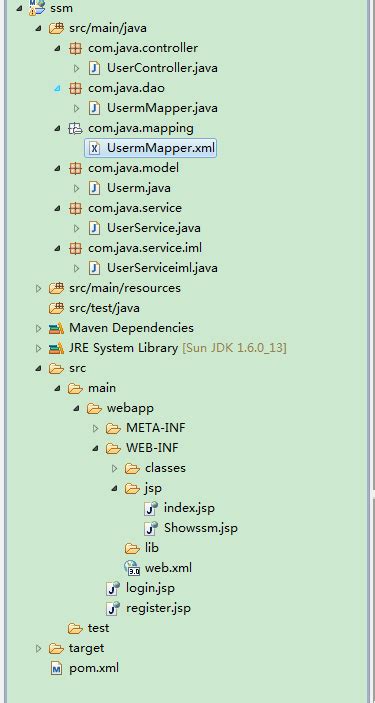Select the web.xml label
Screen dimensions: 375x703
pos(168,568)
